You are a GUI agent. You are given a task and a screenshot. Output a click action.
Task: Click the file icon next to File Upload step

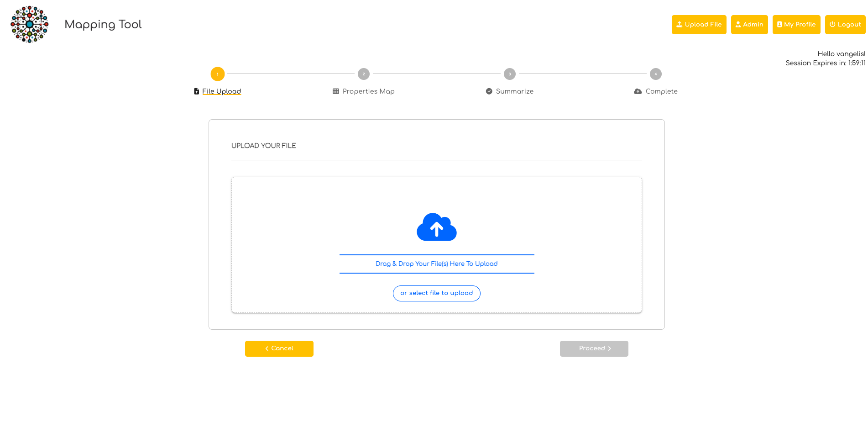(196, 91)
